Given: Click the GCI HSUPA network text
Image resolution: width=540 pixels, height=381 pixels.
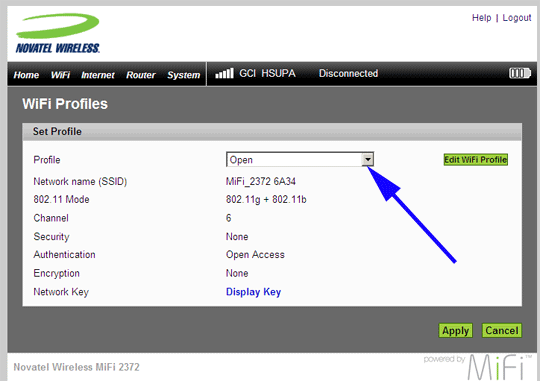Looking at the screenshot, I should tap(267, 73).
